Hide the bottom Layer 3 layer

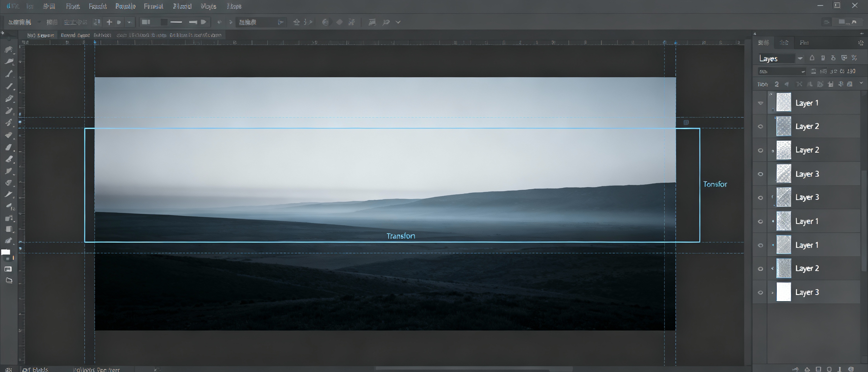point(761,293)
